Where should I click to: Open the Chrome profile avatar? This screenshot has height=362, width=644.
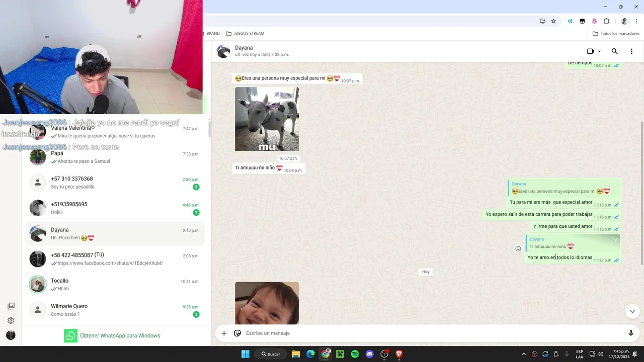tap(624, 21)
